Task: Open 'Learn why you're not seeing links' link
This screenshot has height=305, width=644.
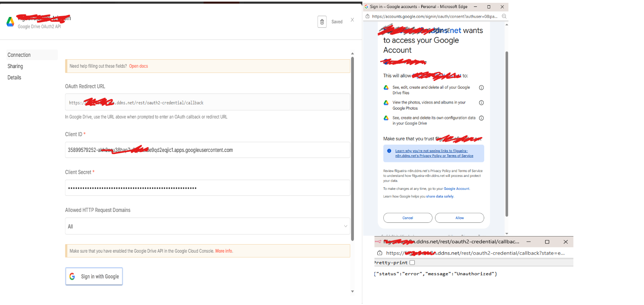Action: [x=434, y=154]
